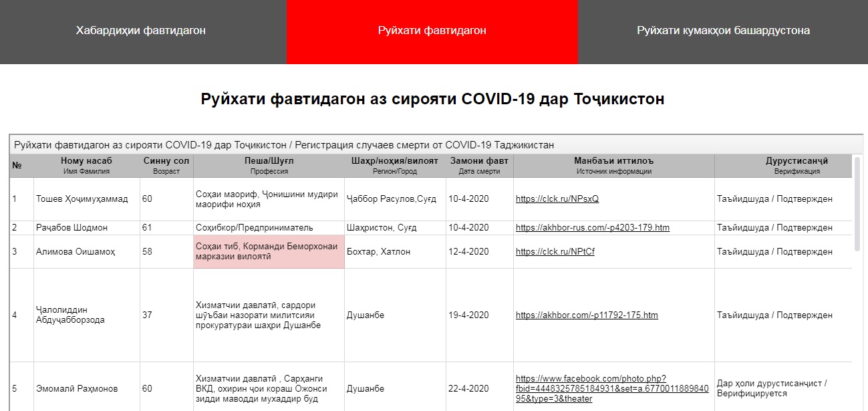Open the akhbor-rus.com p4203-179 link
The width and height of the screenshot is (868, 411).
pos(592,228)
